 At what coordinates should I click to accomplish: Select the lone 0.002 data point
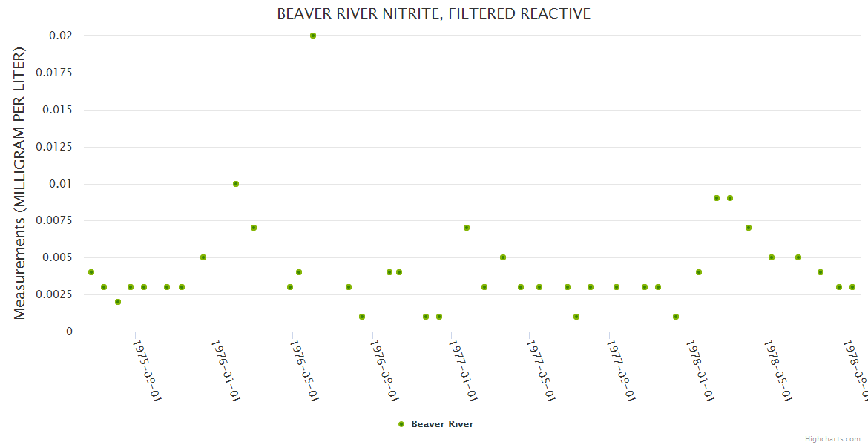point(118,302)
